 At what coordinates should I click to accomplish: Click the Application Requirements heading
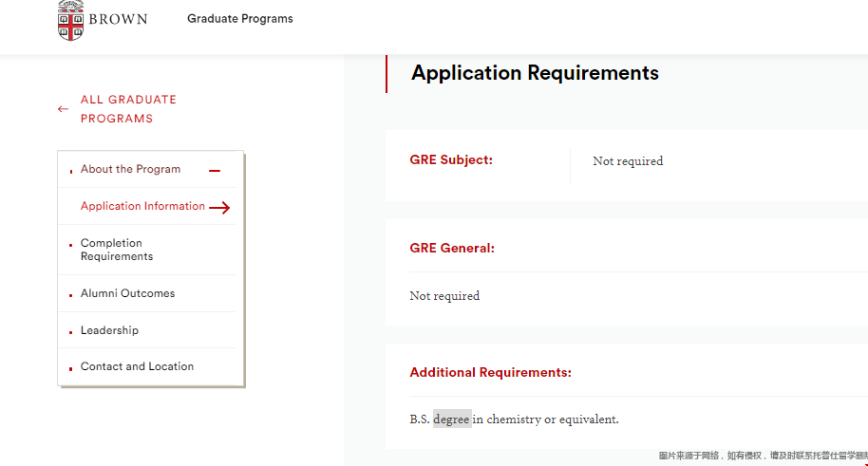[x=535, y=73]
